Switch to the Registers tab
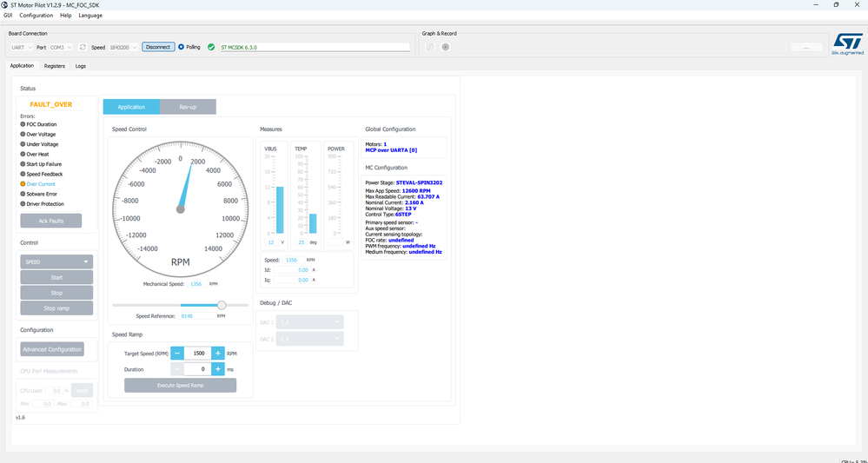 click(x=54, y=66)
